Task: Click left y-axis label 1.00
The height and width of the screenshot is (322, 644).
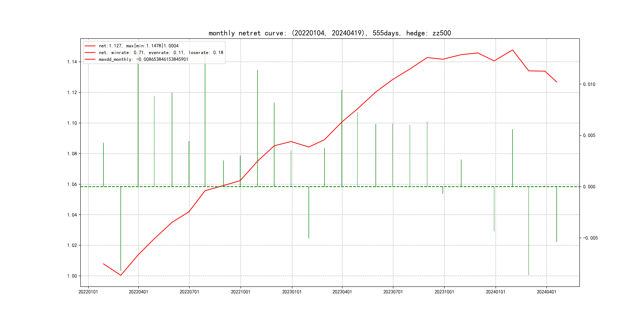Action: (x=72, y=276)
